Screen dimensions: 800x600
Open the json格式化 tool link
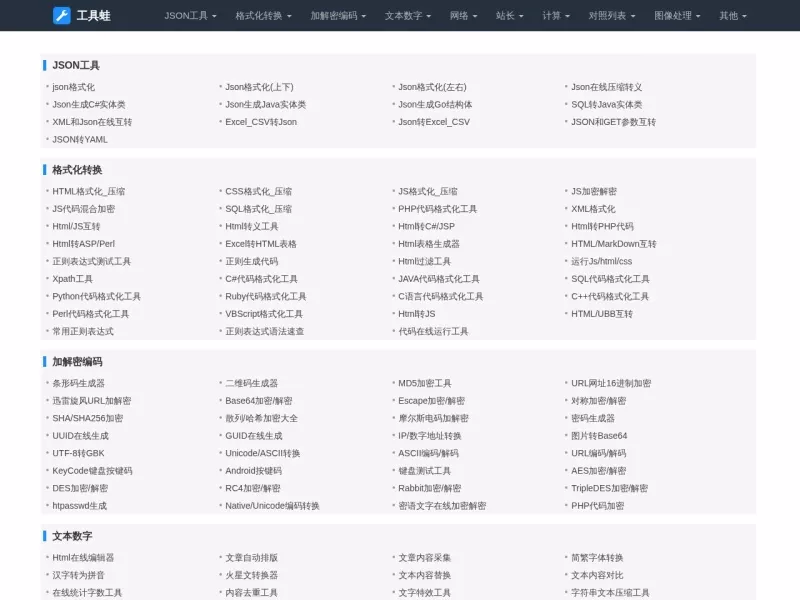pyautogui.click(x=73, y=87)
